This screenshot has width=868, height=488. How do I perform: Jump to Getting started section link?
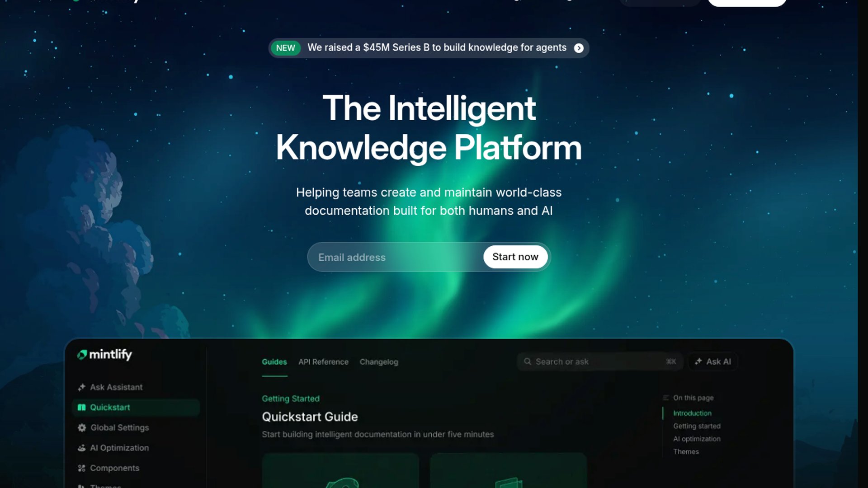(x=697, y=426)
